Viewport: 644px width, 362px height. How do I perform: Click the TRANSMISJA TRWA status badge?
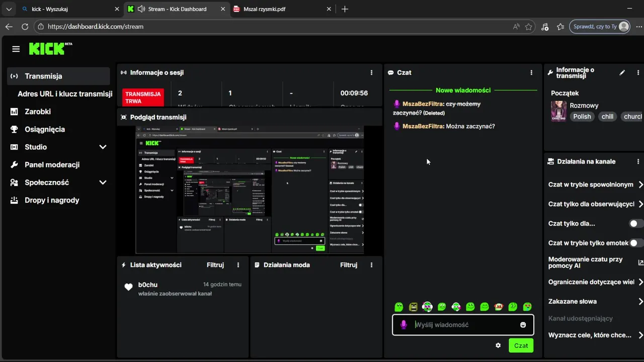(x=143, y=98)
